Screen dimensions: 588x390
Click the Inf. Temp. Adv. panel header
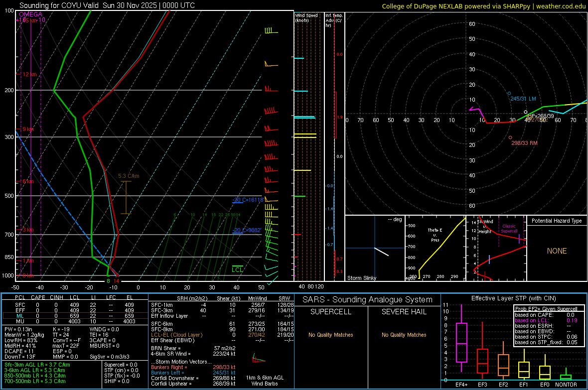click(x=334, y=20)
